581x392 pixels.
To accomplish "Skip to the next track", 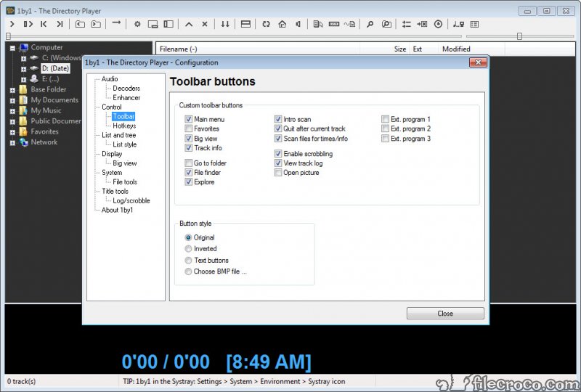I will [60, 24].
